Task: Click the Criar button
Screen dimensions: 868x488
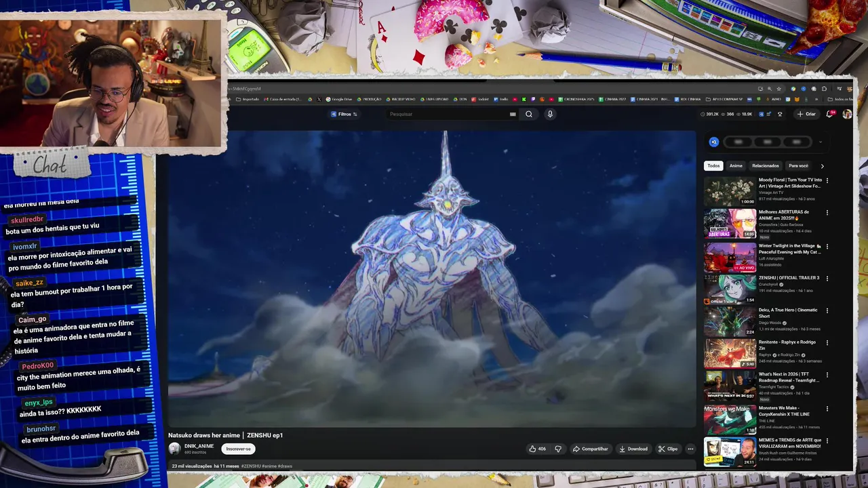Action: (x=807, y=114)
